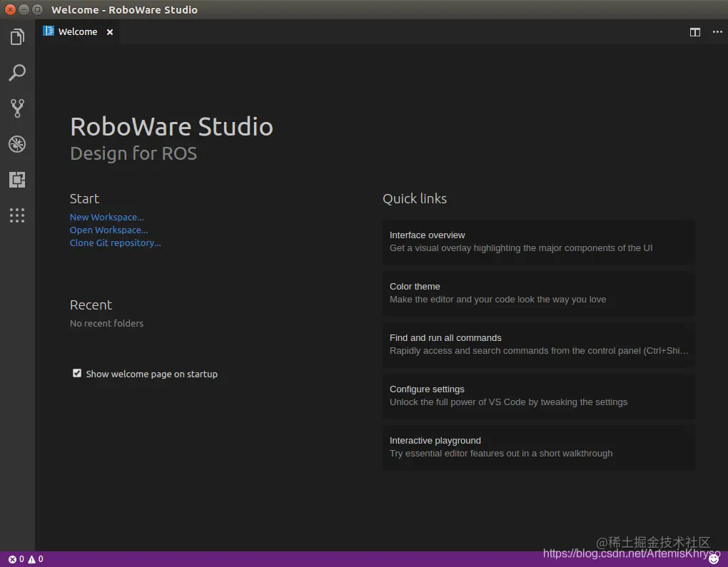Click Open Workspace... link
Screen dimensions: 728x567
coord(108,230)
